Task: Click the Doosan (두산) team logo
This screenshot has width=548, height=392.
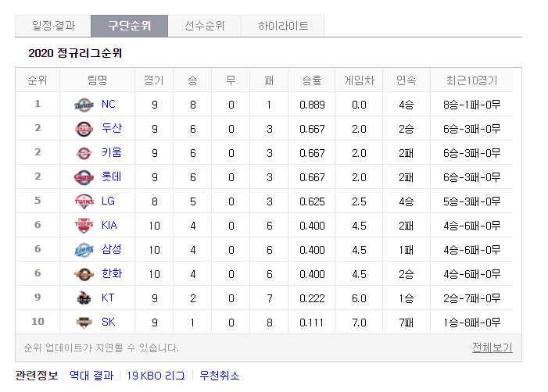Action: [x=84, y=129]
